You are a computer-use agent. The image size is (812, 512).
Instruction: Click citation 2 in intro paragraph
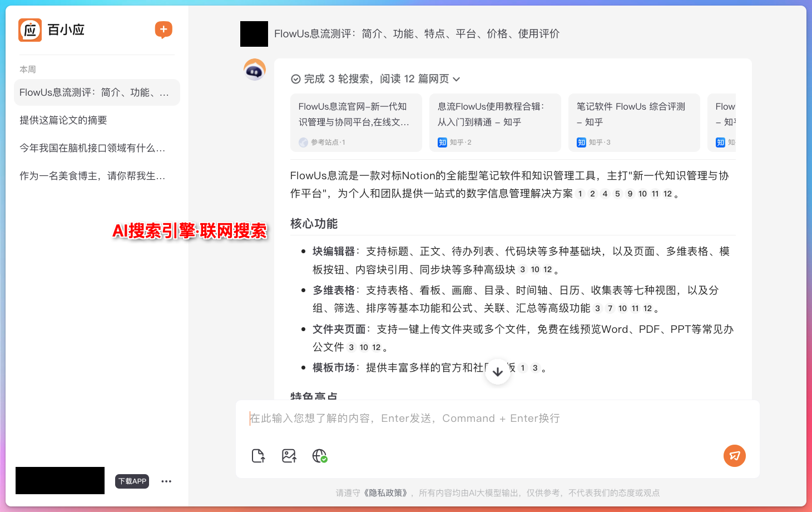tap(592, 194)
